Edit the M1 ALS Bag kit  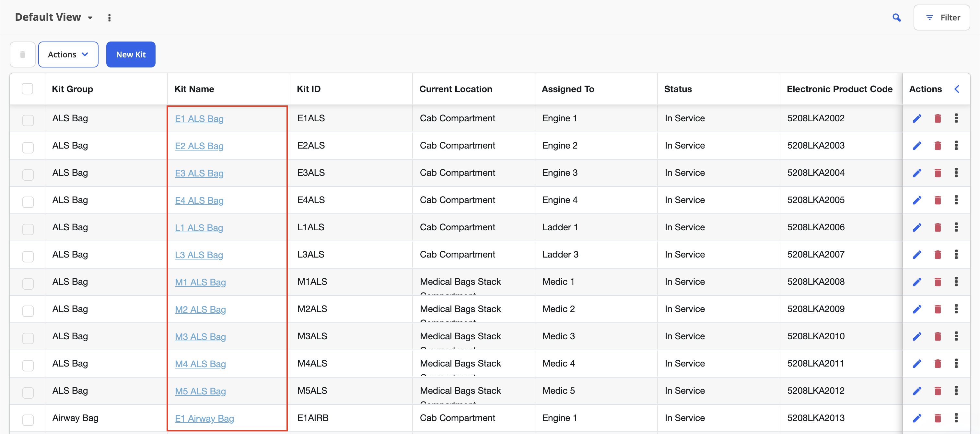917,282
